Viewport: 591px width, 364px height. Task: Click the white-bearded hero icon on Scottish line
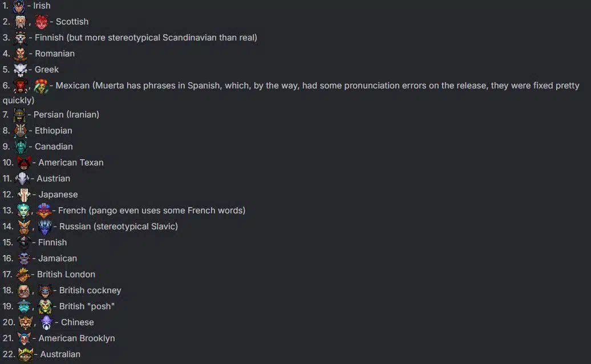(21, 22)
